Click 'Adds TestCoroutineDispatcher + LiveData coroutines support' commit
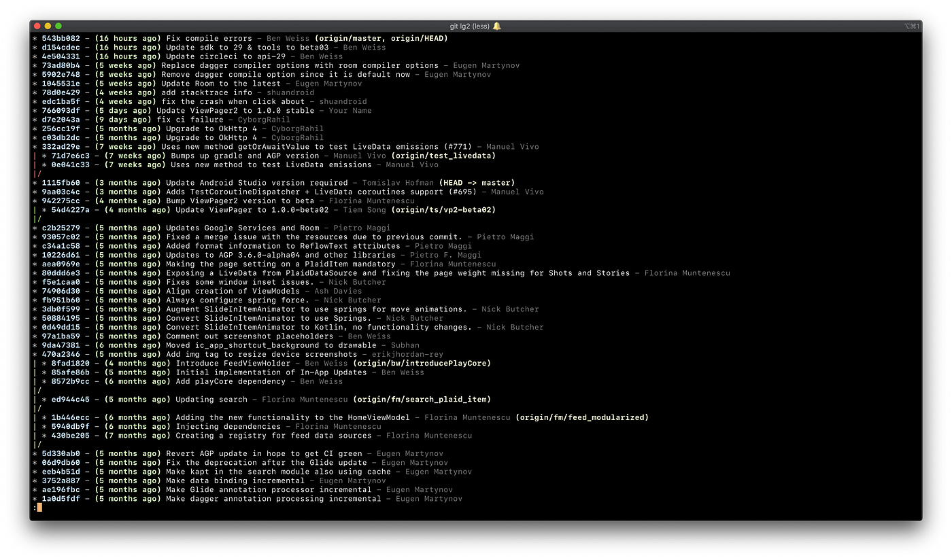The height and width of the screenshot is (560, 952). [321, 192]
